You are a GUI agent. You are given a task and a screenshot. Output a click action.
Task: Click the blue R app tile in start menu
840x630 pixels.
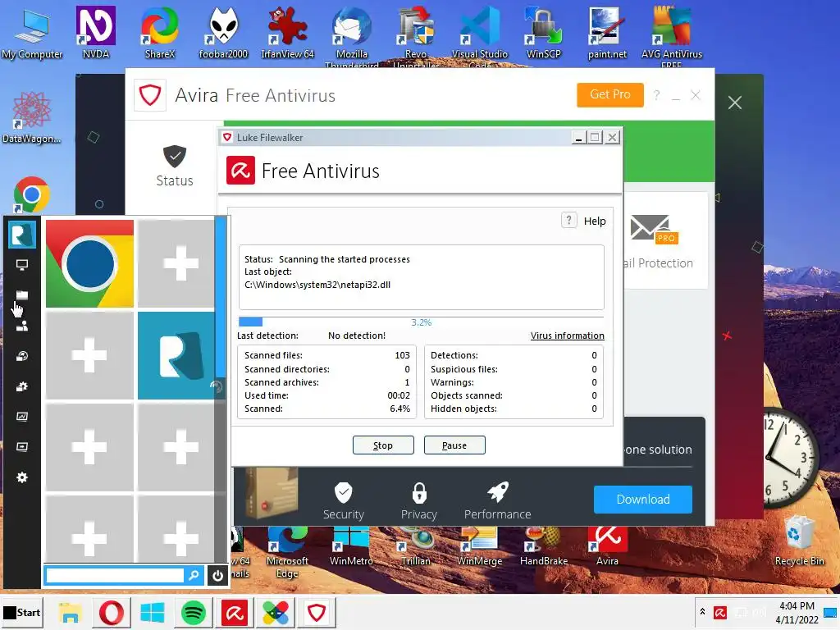[x=176, y=356]
